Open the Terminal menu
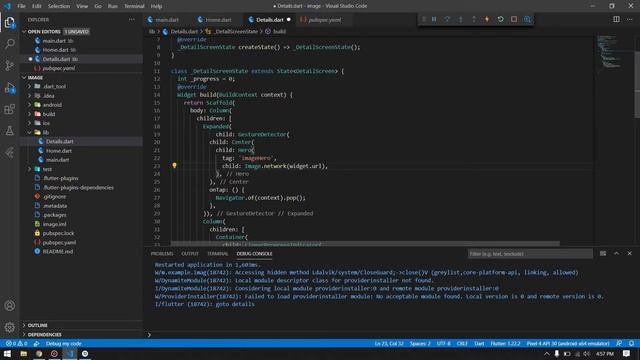Viewport: 640px width, 360px height. click(x=134, y=6)
